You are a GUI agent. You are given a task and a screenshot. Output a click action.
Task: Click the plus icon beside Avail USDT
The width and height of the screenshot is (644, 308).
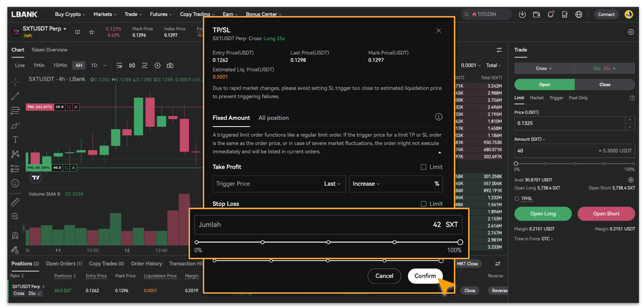[x=631, y=180]
